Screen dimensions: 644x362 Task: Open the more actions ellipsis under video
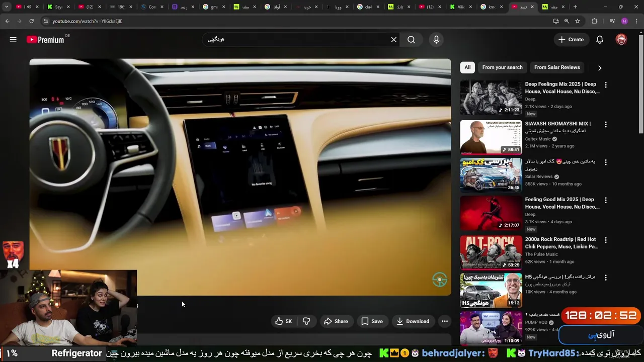click(445, 321)
